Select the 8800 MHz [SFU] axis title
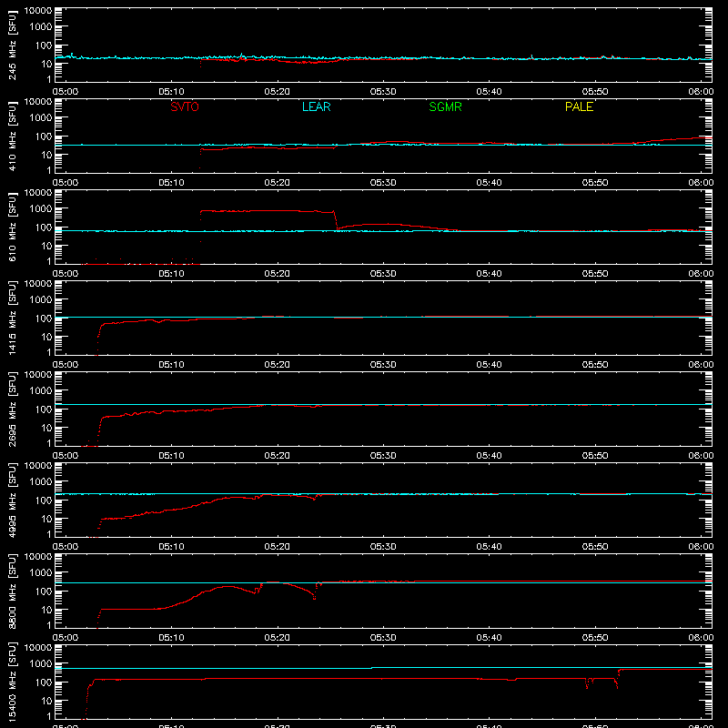Image resolution: width=728 pixels, height=728 pixels. click(x=13, y=591)
